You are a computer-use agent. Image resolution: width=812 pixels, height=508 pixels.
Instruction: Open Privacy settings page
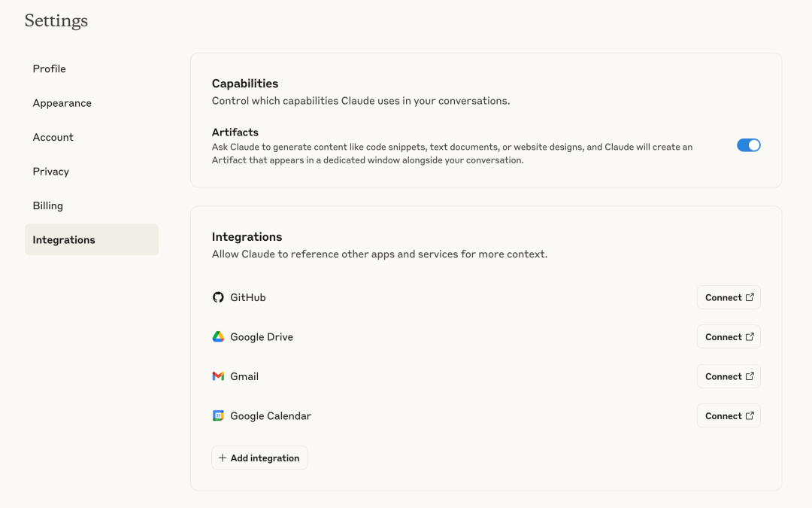(x=51, y=172)
